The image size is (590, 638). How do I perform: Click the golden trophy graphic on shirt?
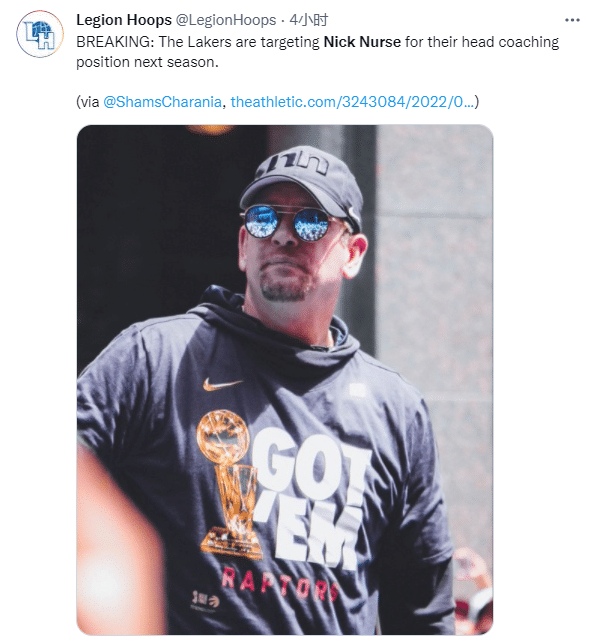point(229,485)
